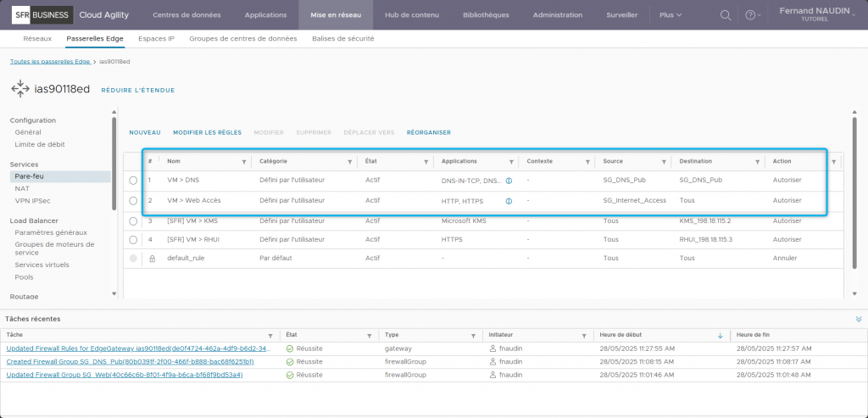The height and width of the screenshot is (418, 868).
Task: Open the Bibliothèques top menu
Action: [x=486, y=15]
